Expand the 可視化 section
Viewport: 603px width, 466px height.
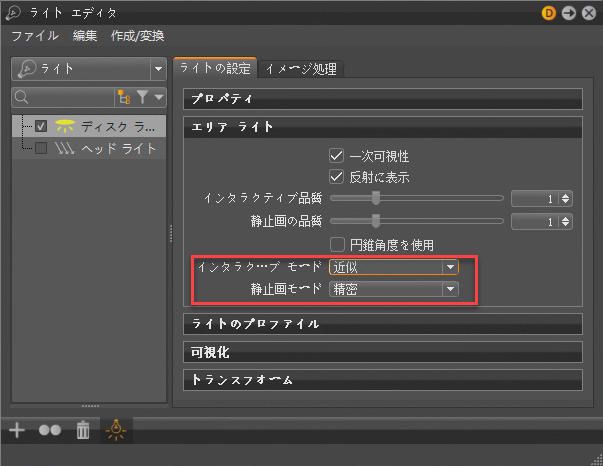click(383, 352)
